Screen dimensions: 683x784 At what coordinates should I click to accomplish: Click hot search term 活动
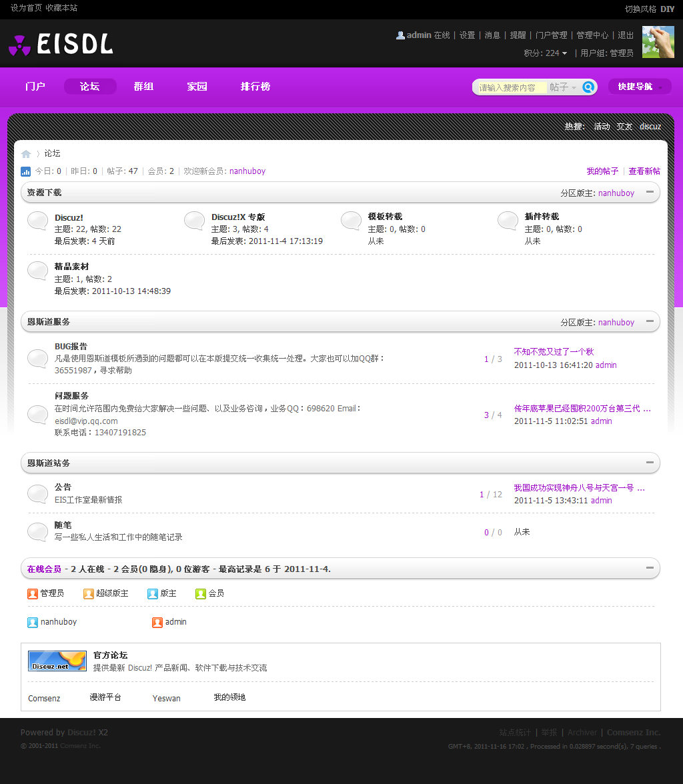(602, 127)
